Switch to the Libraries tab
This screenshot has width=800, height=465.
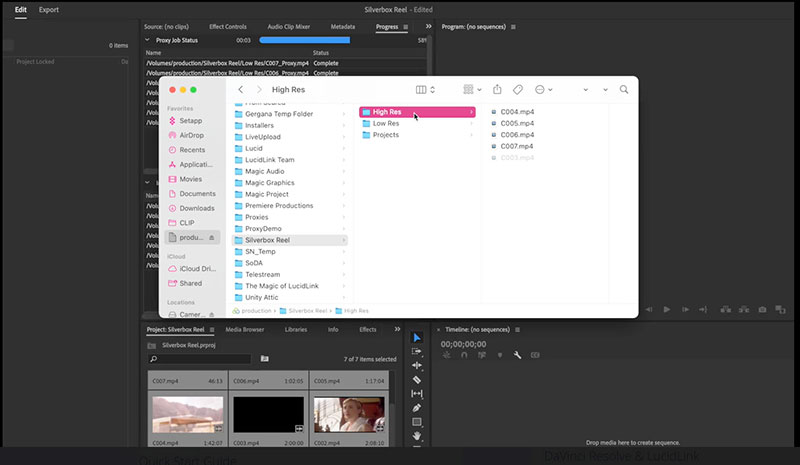tap(296, 329)
